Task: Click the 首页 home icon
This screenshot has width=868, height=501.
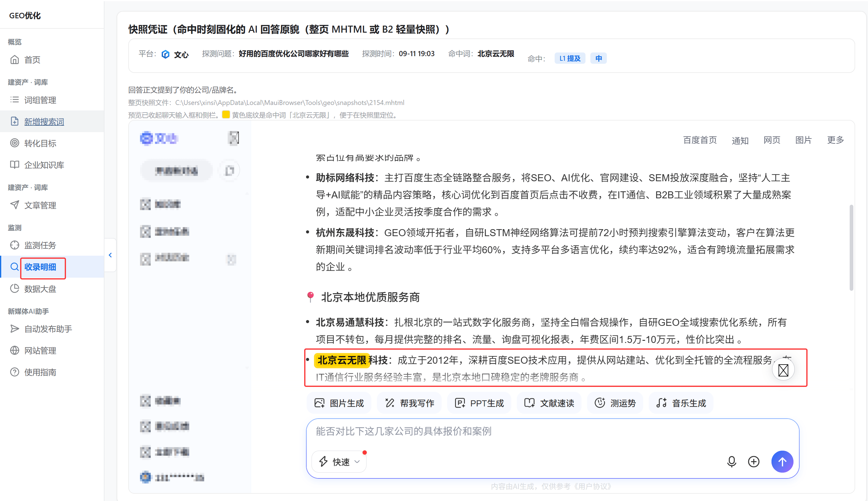Action: (x=14, y=60)
